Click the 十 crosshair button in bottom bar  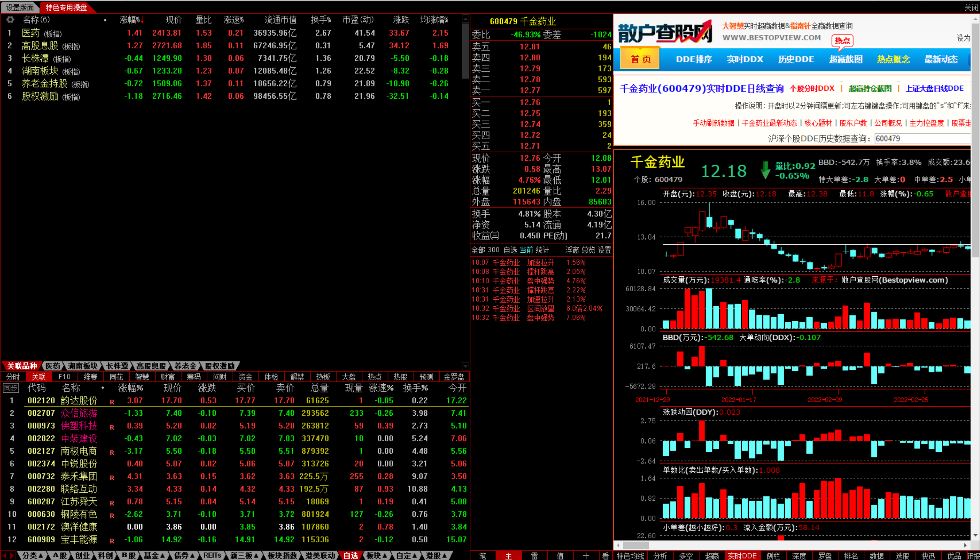click(x=586, y=556)
